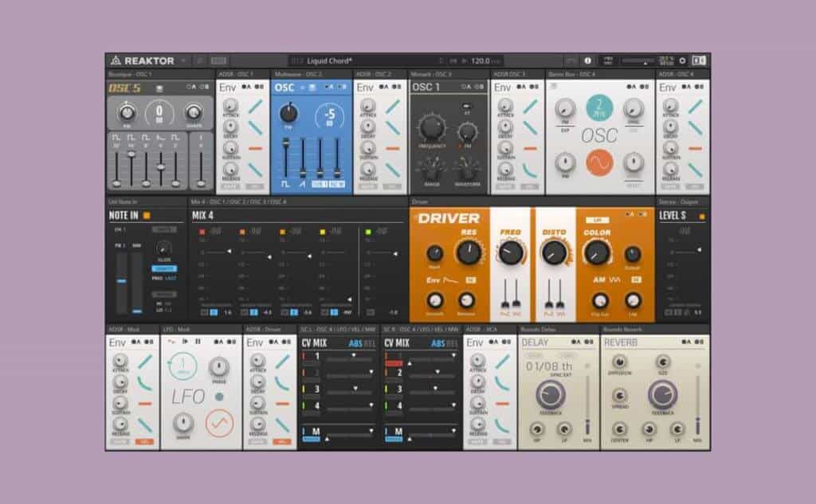Click the filter type button above COLOR
This screenshot has width=816, height=504.
coord(597,221)
